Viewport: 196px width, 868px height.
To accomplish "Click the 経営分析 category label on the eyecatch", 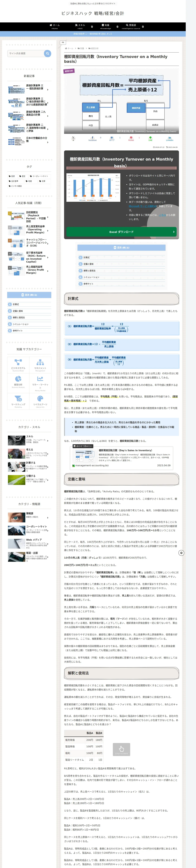I will 69,71.
